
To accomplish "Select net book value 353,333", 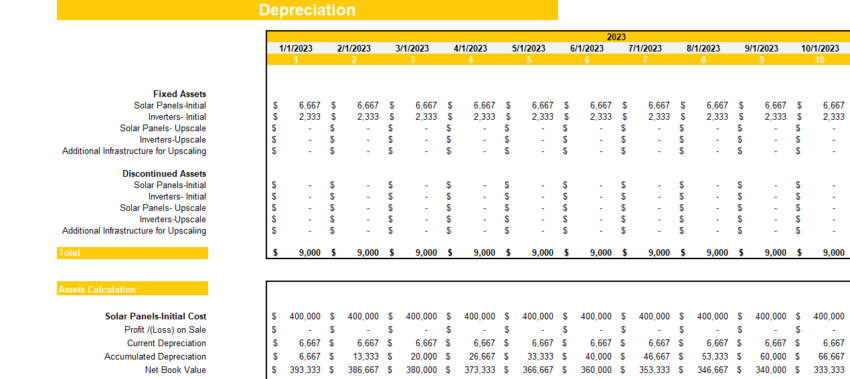I will tap(654, 370).
